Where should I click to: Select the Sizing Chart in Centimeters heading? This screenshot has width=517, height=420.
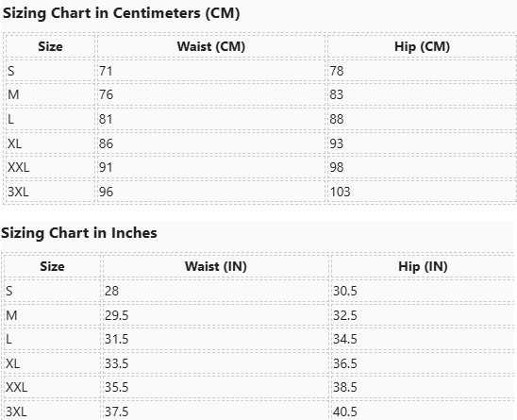coord(121,13)
